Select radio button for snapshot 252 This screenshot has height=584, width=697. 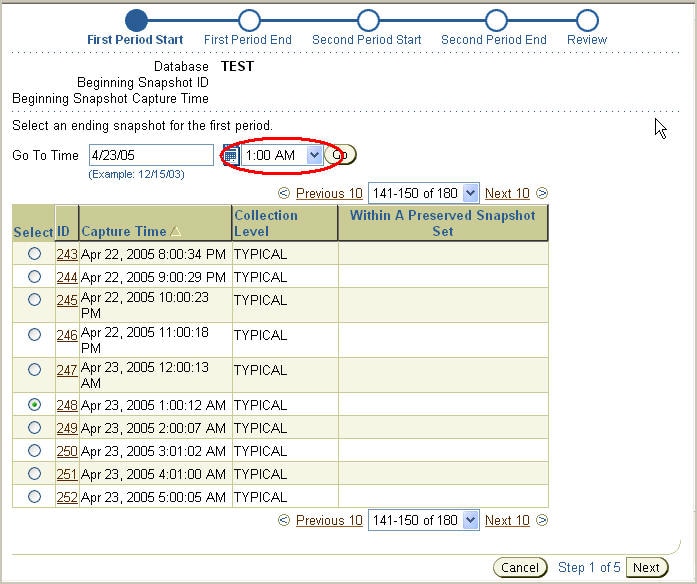tap(34, 496)
